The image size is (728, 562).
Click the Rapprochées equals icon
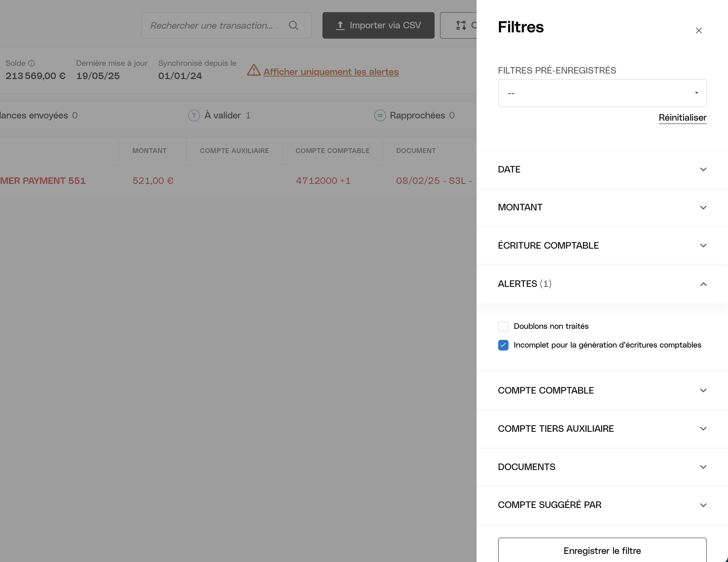(x=380, y=115)
